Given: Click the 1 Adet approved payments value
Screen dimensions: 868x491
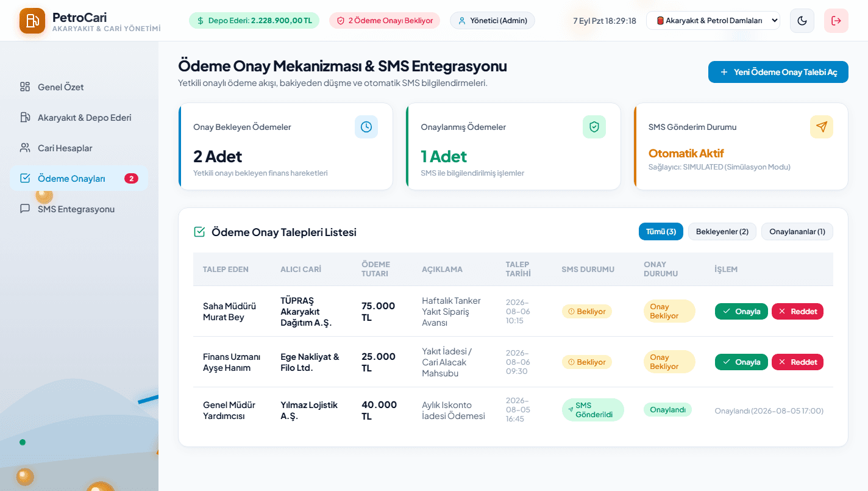Looking at the screenshot, I should coord(444,157).
